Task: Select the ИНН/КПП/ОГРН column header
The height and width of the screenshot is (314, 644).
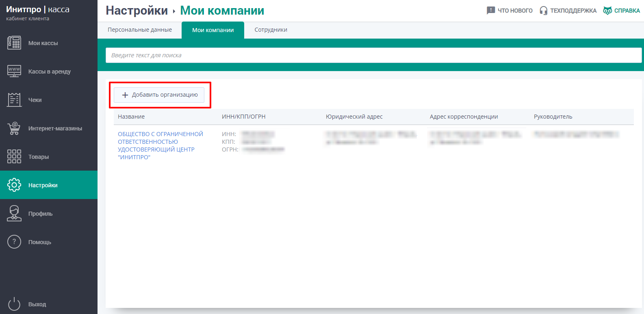Action: pyautogui.click(x=244, y=117)
